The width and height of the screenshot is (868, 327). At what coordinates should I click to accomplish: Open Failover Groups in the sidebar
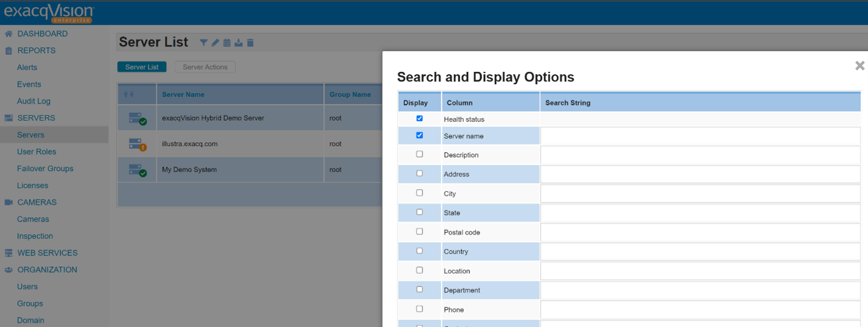point(45,169)
